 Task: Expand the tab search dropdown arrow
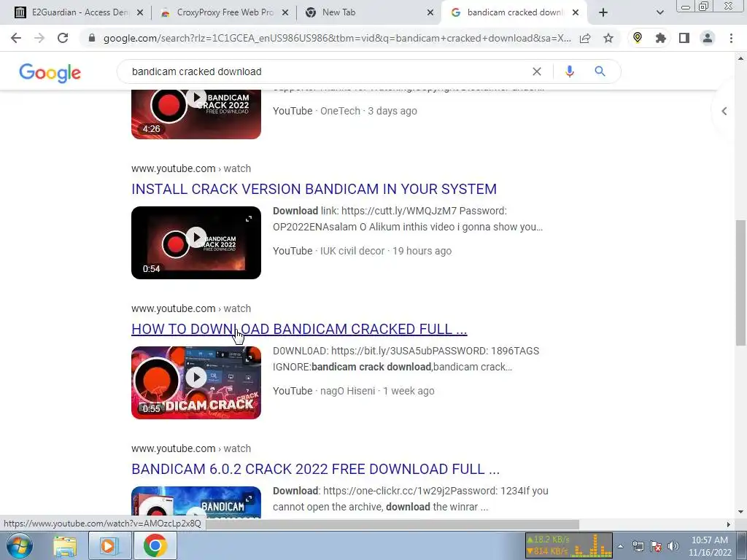pyautogui.click(x=659, y=12)
